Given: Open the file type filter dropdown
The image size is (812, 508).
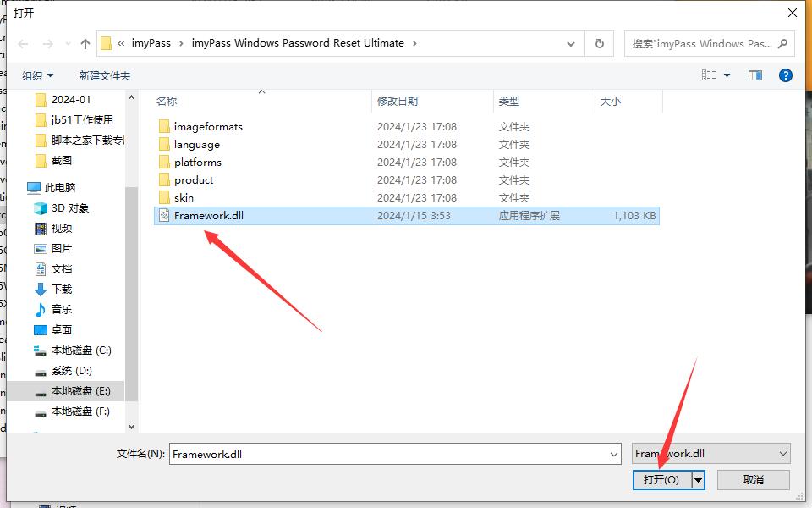Looking at the screenshot, I should 711,454.
